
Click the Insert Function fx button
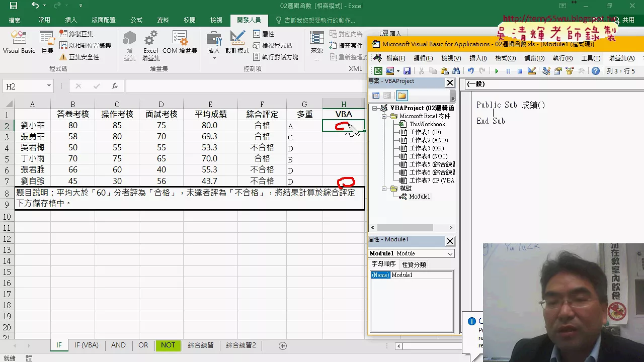pyautogui.click(x=115, y=86)
